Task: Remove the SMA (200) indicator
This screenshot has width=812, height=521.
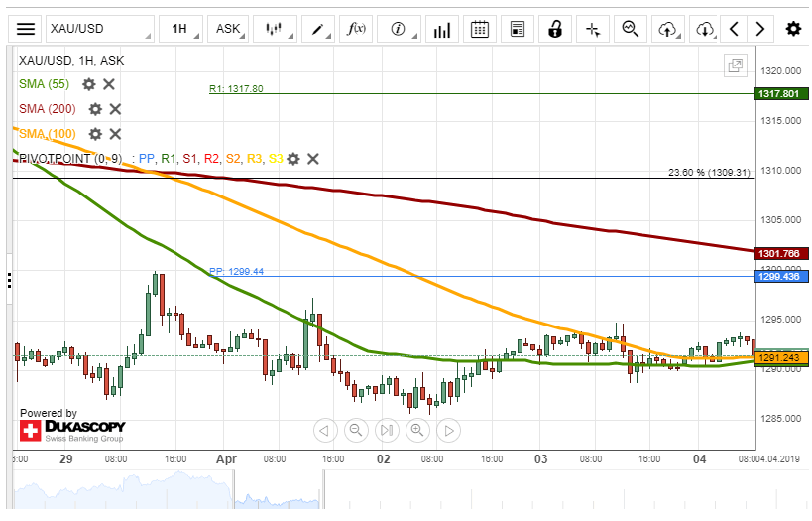Action: [x=115, y=109]
